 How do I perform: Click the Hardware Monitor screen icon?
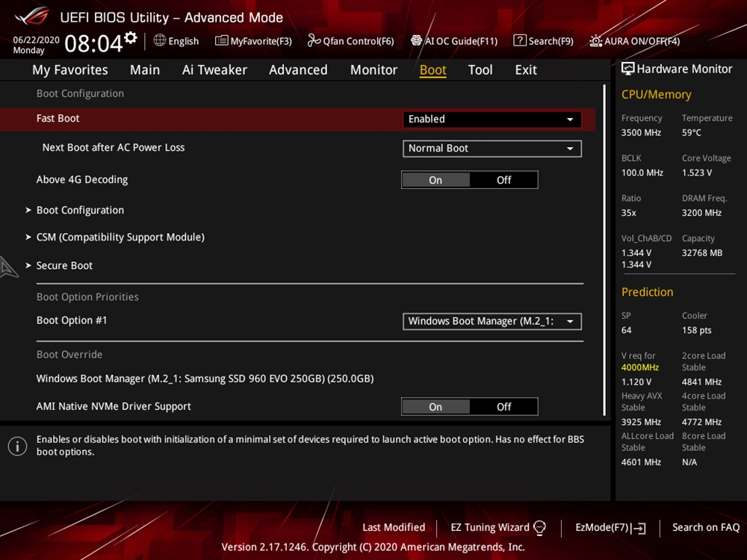pyautogui.click(x=627, y=69)
